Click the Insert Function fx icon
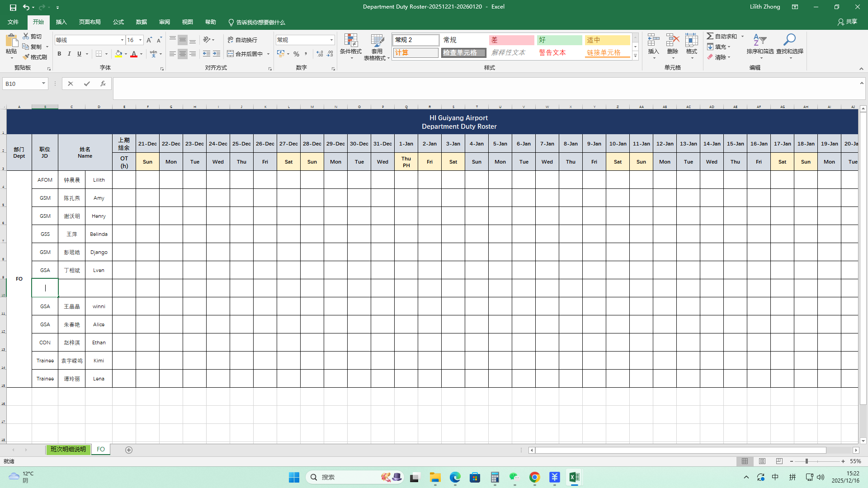The height and width of the screenshot is (488, 868). pos(103,84)
